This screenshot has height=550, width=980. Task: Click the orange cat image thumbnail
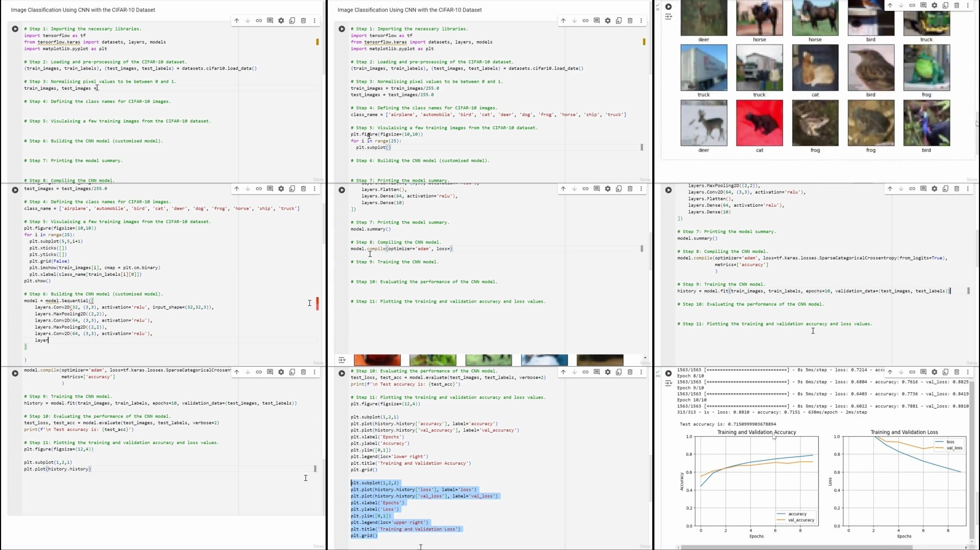[815, 67]
